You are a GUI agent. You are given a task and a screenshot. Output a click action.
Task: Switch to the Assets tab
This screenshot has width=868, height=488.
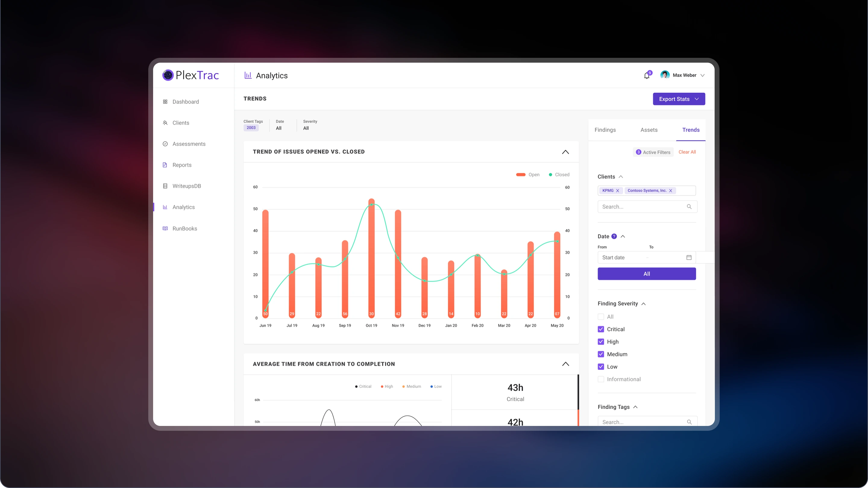pos(649,130)
